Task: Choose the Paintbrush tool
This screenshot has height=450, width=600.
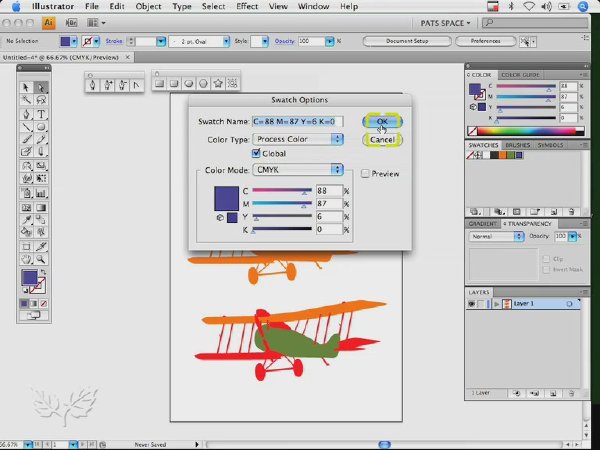Action: 26,139
